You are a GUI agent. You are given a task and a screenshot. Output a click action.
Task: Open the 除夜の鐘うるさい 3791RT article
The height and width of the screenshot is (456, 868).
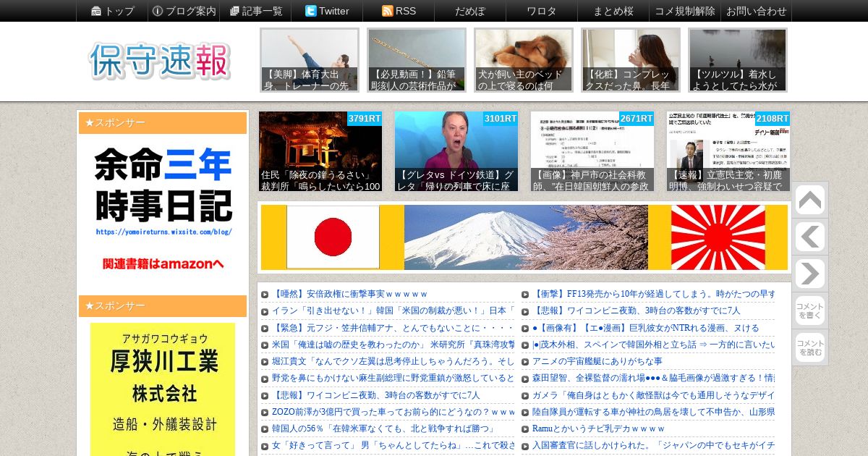coord(320,151)
